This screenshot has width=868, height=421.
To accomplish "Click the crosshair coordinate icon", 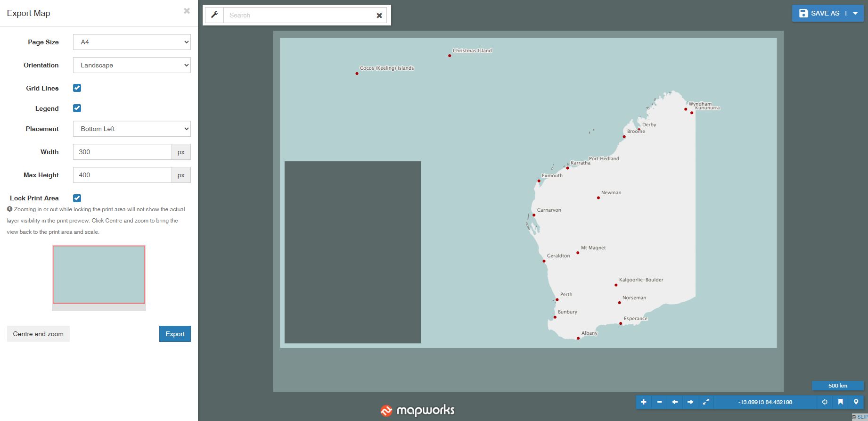I will [x=825, y=402].
